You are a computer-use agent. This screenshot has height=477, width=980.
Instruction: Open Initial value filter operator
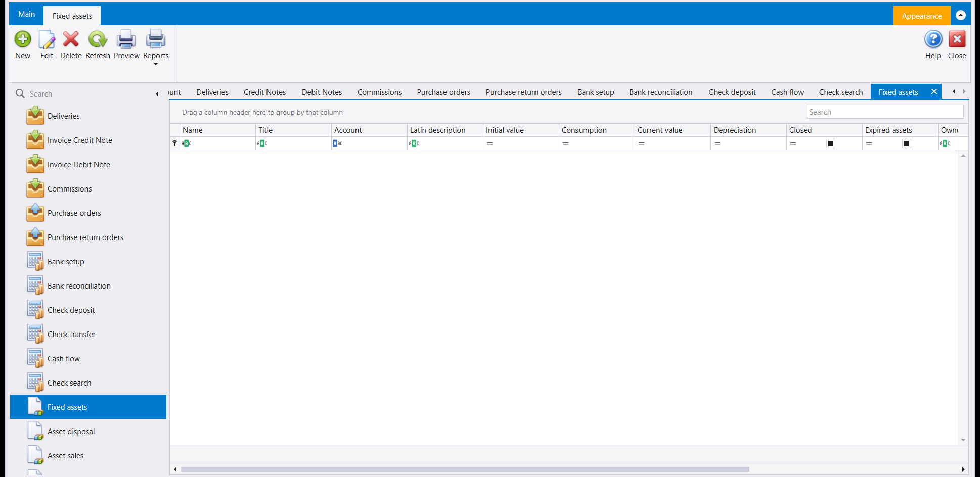[489, 144]
